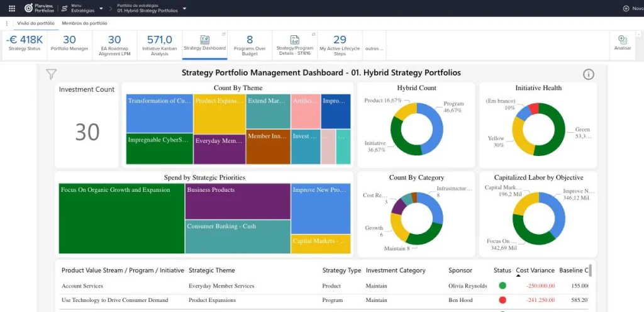The width and height of the screenshot is (644, 312).
Task: Open the vertical dots options menu
Action: 7,23
